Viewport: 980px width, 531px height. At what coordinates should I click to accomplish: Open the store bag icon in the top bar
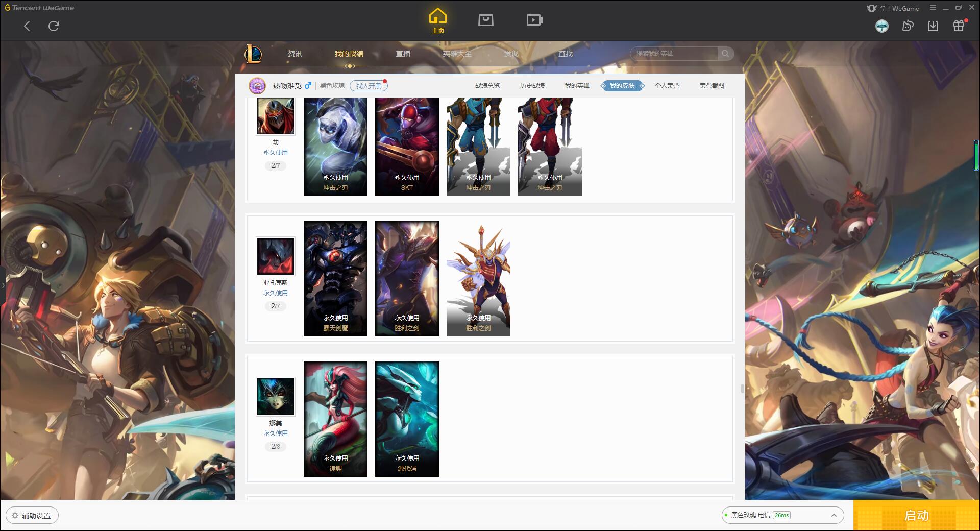click(486, 20)
